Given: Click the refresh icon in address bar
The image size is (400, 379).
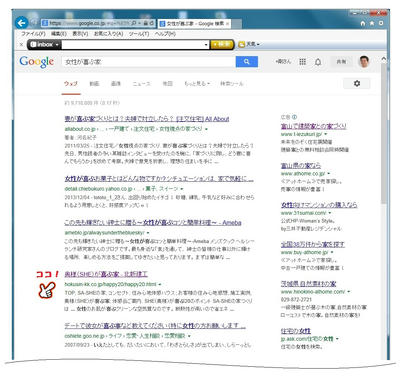Looking at the screenshot, I should tap(152, 23).
